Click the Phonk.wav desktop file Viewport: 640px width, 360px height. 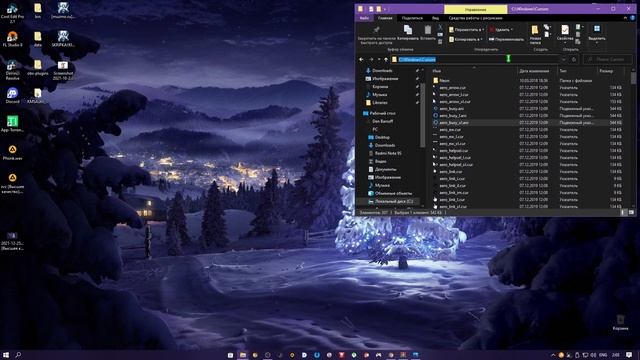[x=12, y=153]
